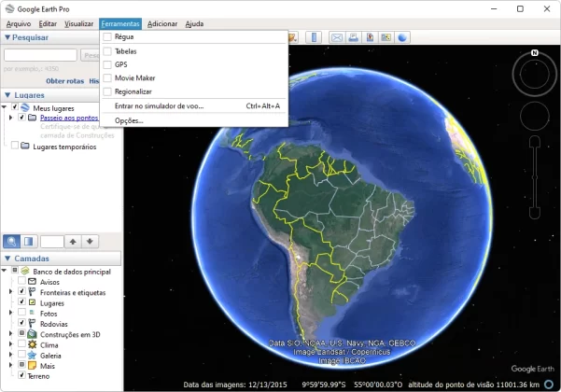This screenshot has width=561, height=392.
Task: Click the Mais sticky note layer icon
Action: point(32,366)
